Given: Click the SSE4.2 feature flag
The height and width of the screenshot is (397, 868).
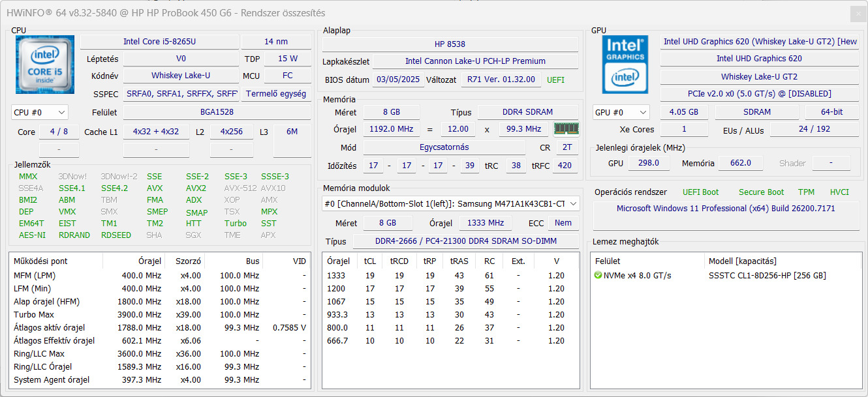Looking at the screenshot, I should pyautogui.click(x=114, y=188).
